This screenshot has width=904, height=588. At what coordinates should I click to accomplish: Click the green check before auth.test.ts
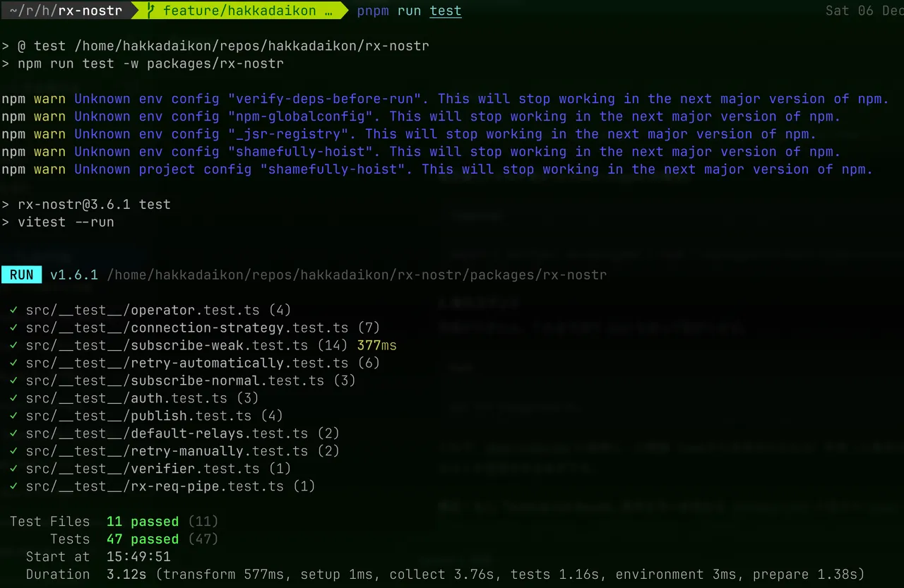[x=14, y=398]
